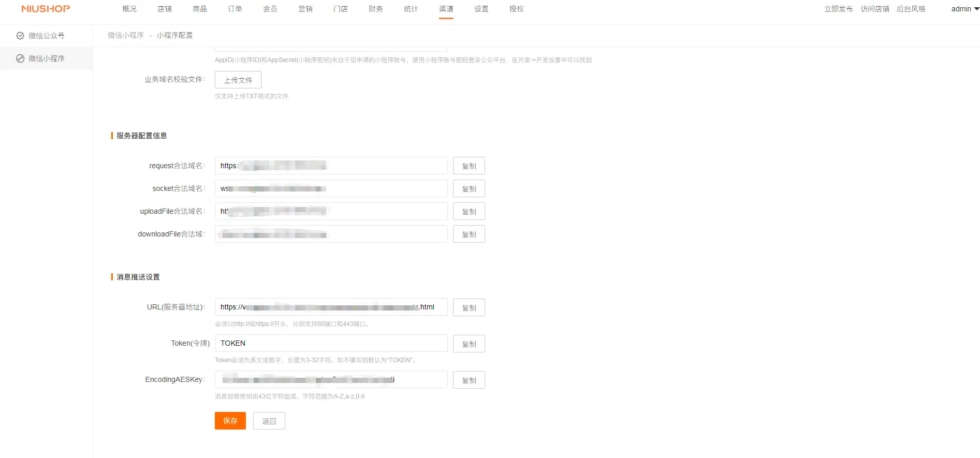Save the mini program configuration
Screen dimensions: 980x458
tap(230, 421)
